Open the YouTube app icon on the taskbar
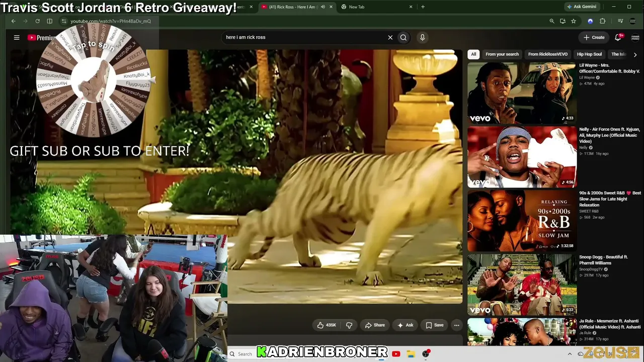Viewport: 644px width, 362px height. [396, 354]
